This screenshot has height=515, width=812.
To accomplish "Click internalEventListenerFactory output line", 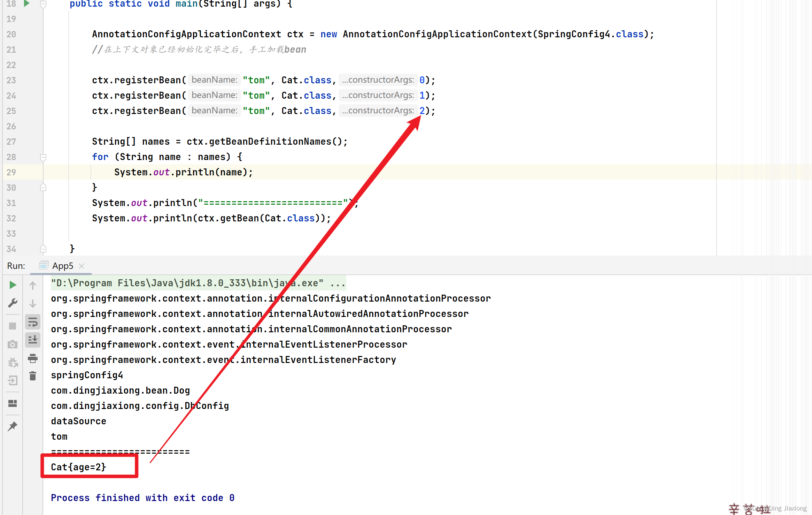I will pyautogui.click(x=223, y=360).
